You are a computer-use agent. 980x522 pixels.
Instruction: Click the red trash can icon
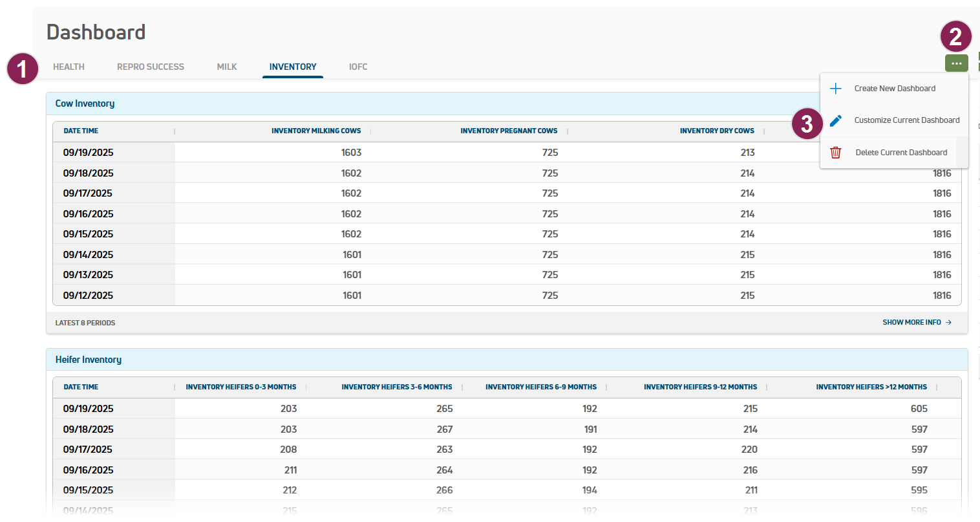point(836,153)
